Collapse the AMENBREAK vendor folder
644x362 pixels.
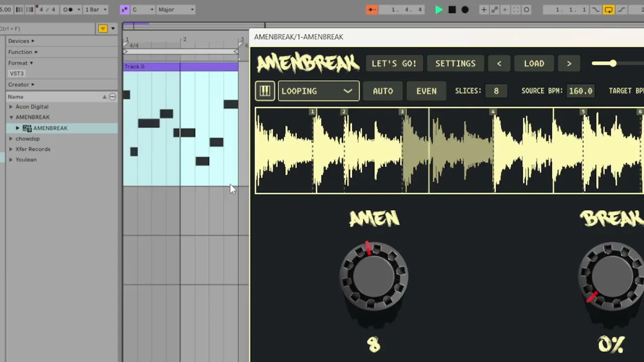point(11,117)
